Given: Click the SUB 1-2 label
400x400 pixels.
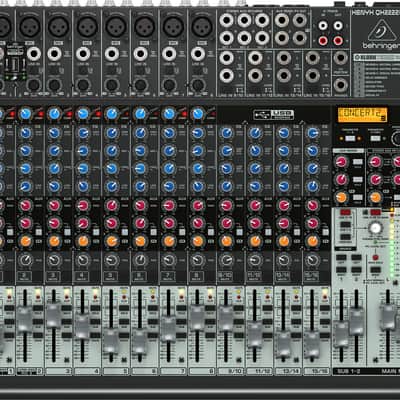Looking at the screenshot, I should pyautogui.click(x=349, y=371).
